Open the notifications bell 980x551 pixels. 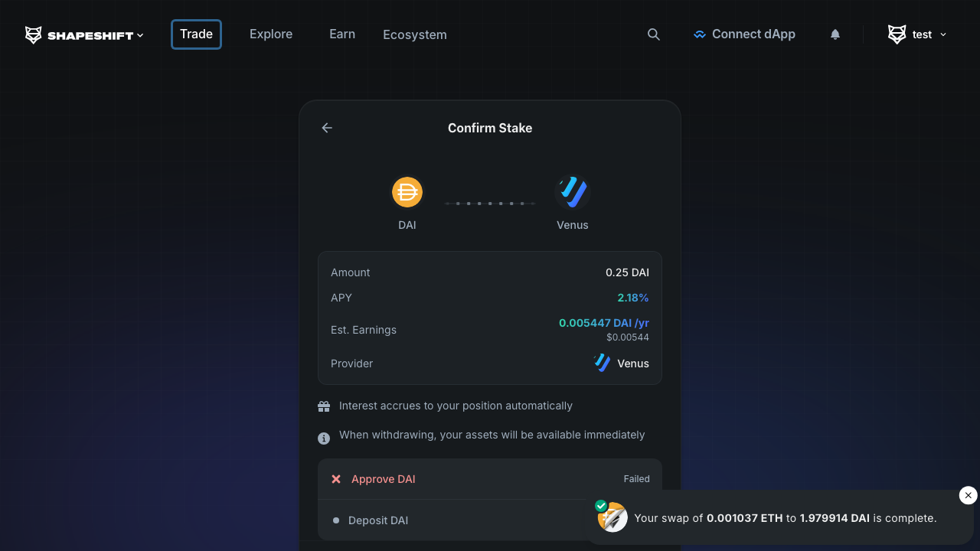[x=835, y=34]
